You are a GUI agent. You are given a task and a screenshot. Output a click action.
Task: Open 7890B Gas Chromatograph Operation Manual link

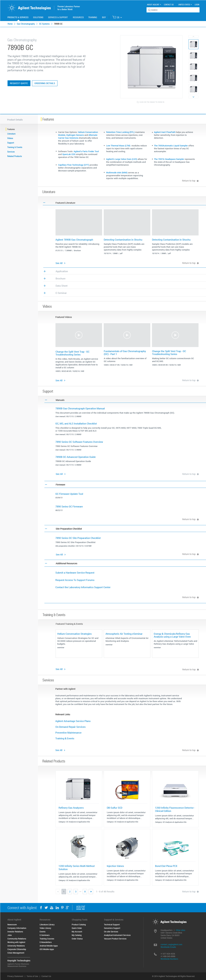[80, 409]
